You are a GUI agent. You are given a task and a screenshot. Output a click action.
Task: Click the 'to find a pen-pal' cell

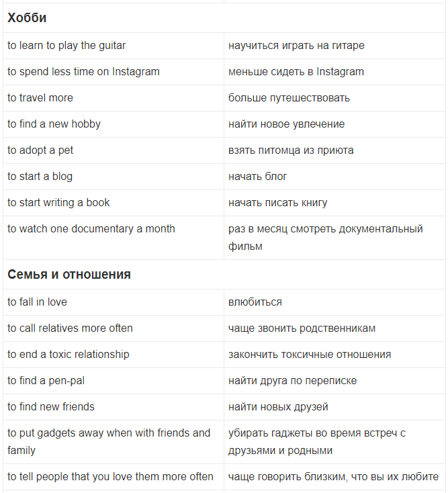coord(114,381)
